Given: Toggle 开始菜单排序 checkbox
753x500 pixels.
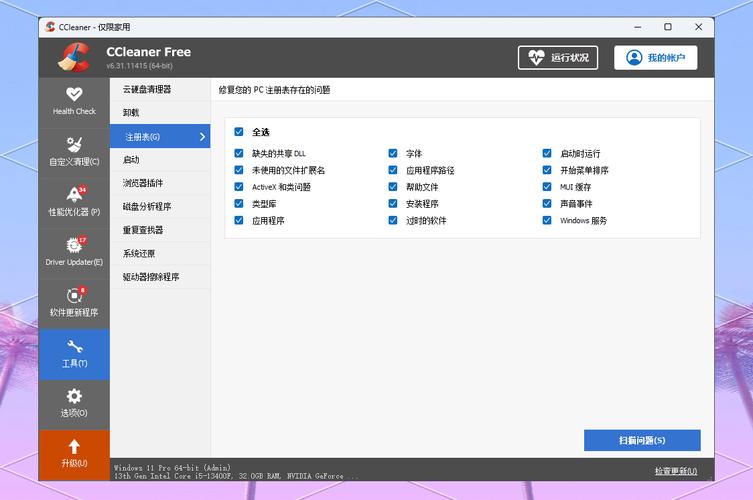Looking at the screenshot, I should coord(547,170).
